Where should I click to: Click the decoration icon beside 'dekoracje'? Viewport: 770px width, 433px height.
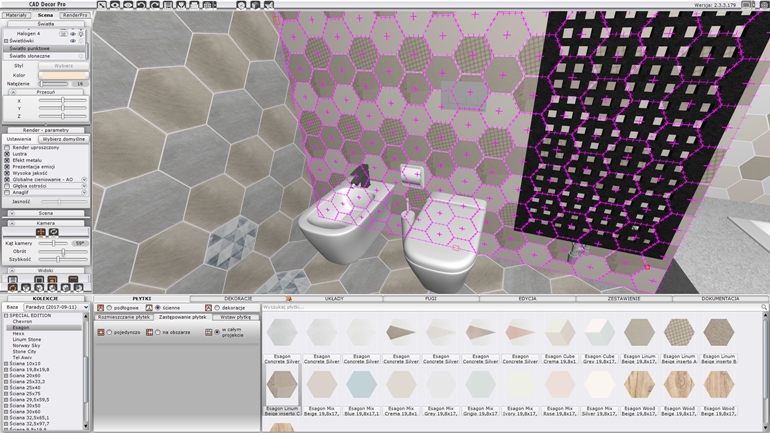[208, 308]
